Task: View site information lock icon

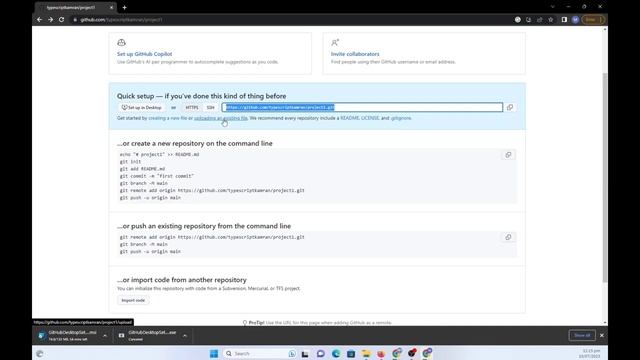Action: coord(75,20)
